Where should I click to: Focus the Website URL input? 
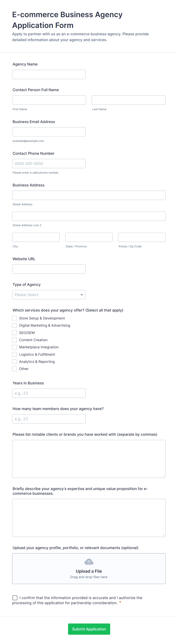(49, 269)
